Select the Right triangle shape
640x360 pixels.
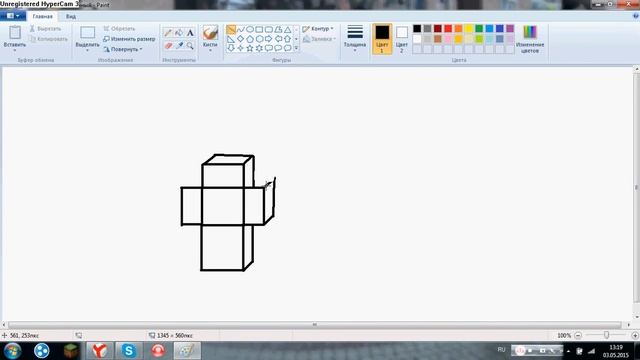click(231, 39)
